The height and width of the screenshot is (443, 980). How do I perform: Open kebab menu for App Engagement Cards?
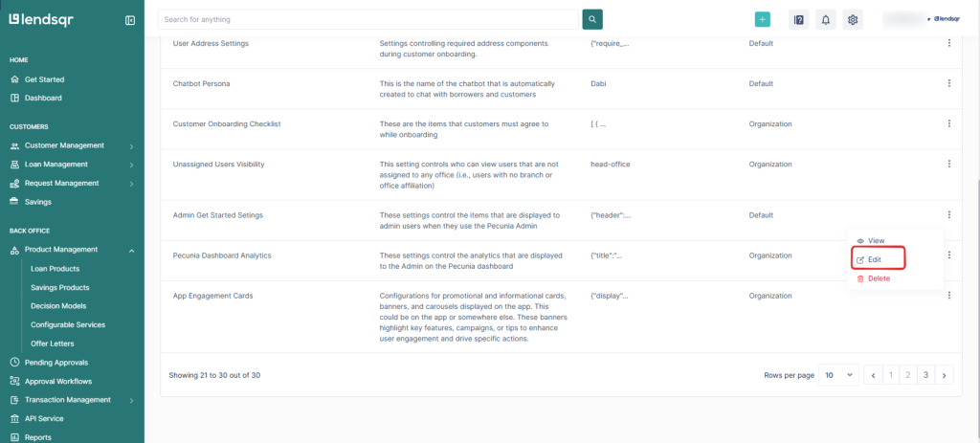click(948, 296)
